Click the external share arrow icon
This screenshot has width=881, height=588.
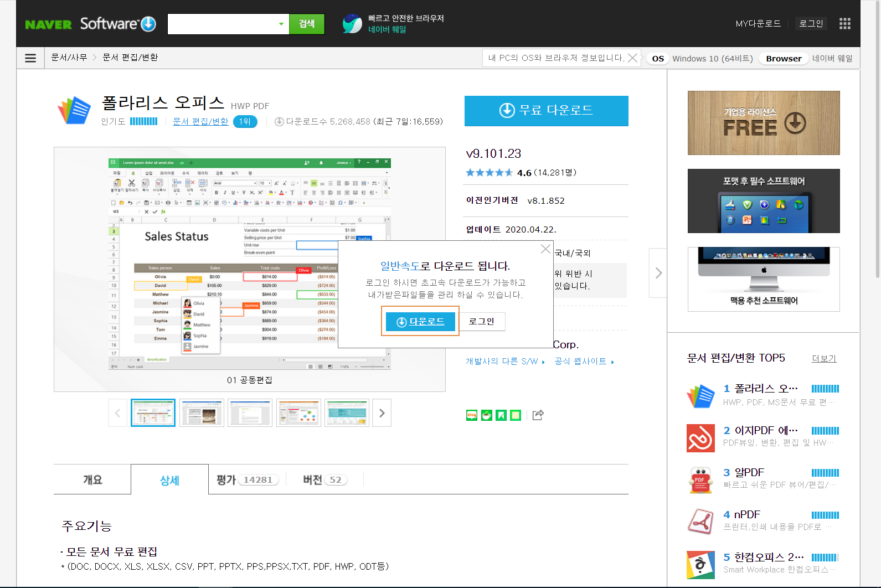click(x=538, y=415)
